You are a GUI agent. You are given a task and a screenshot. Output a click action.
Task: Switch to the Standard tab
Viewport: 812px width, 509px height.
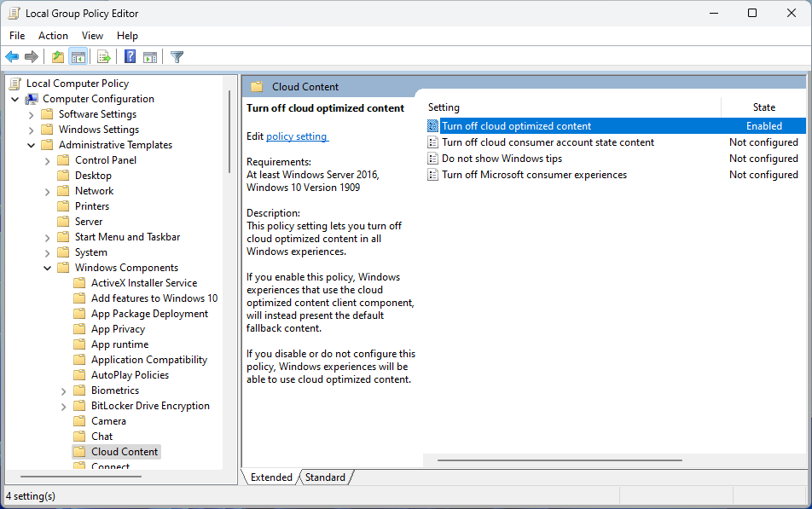click(x=325, y=477)
